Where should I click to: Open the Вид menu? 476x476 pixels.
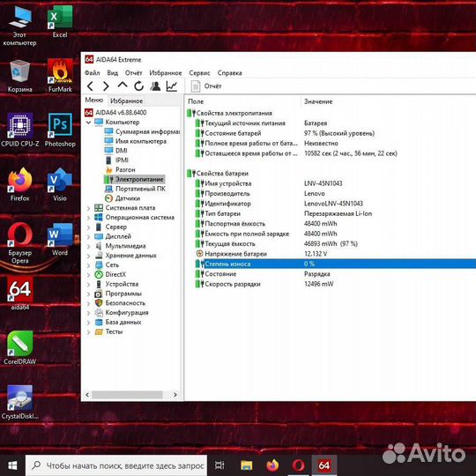tap(112, 73)
